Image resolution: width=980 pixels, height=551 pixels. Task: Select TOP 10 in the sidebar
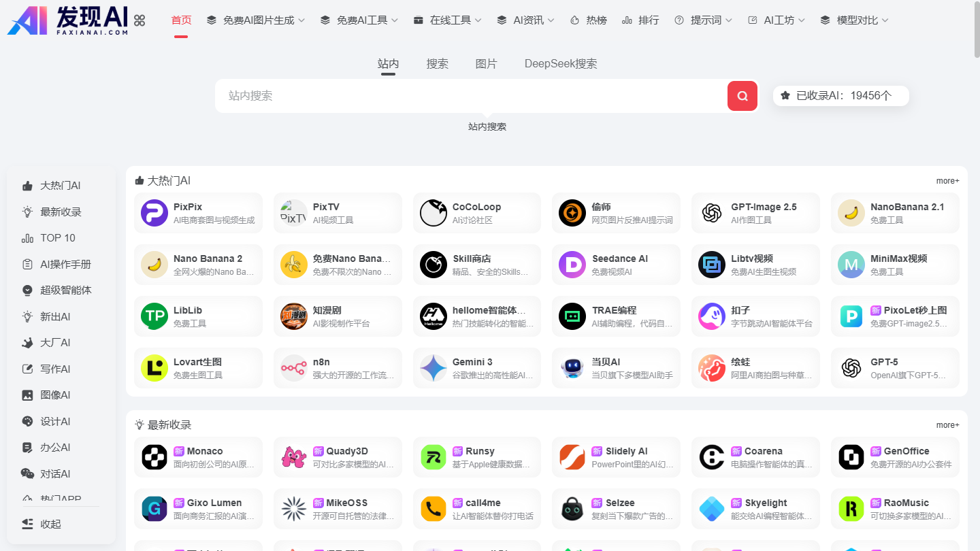(x=48, y=238)
